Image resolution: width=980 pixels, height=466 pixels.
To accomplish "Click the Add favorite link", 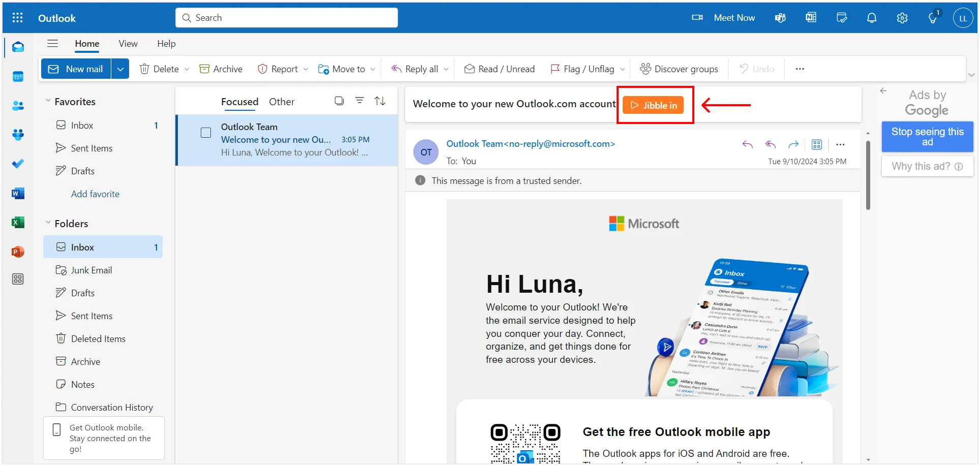I will tap(95, 194).
